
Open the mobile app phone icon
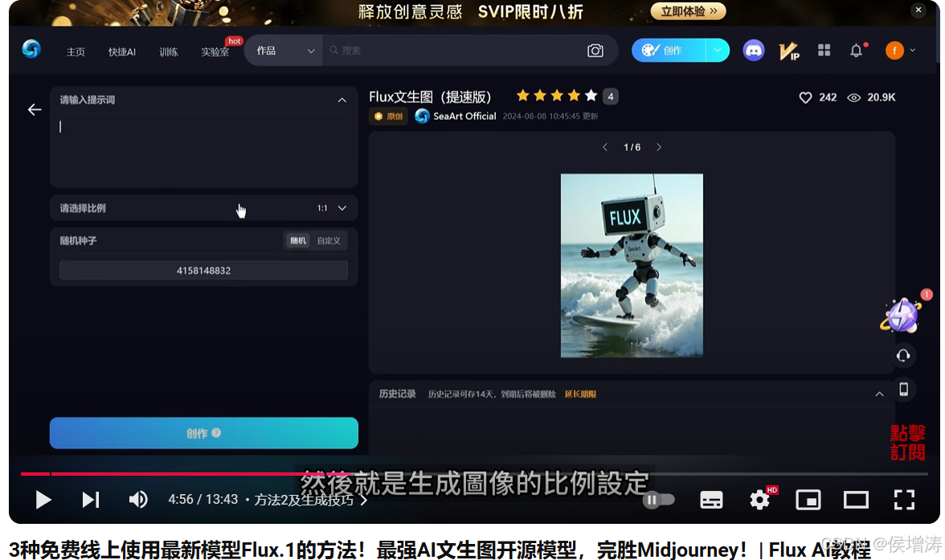click(x=903, y=390)
